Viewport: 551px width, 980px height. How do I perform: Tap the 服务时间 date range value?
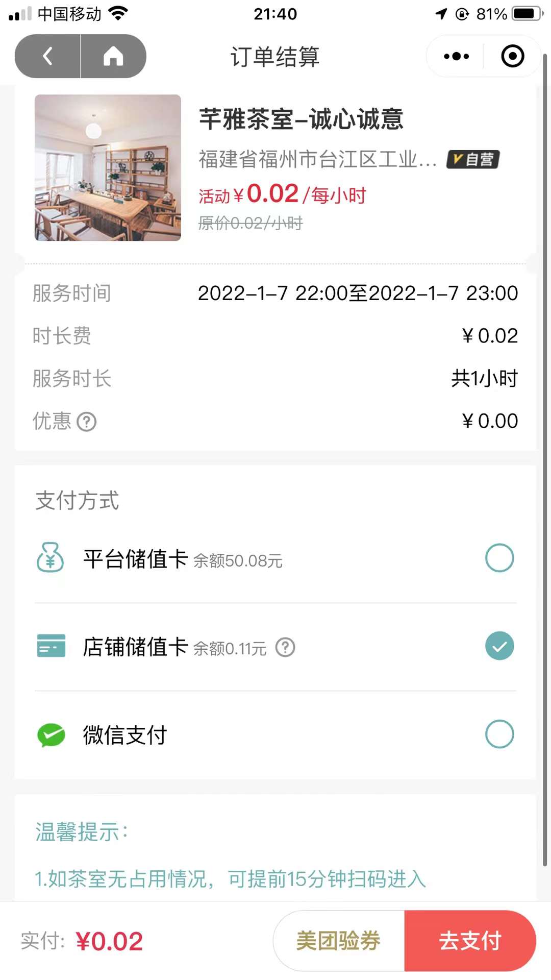coord(358,293)
